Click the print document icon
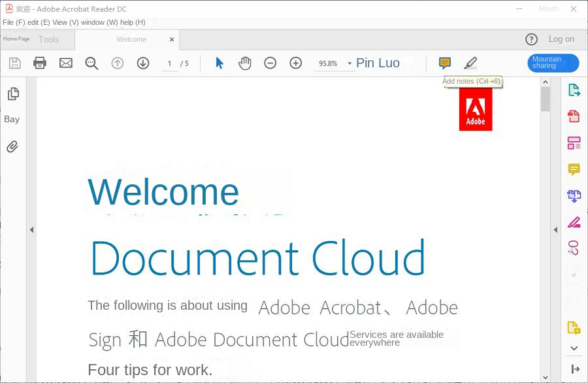588x383 pixels. tap(40, 63)
